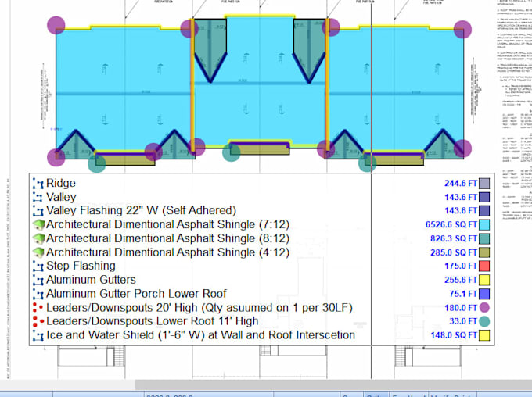The width and height of the screenshot is (532, 397).
Task: Select "Architectural Dimentional Asphalt Shingle (7:12)" label
Action: coord(167,224)
